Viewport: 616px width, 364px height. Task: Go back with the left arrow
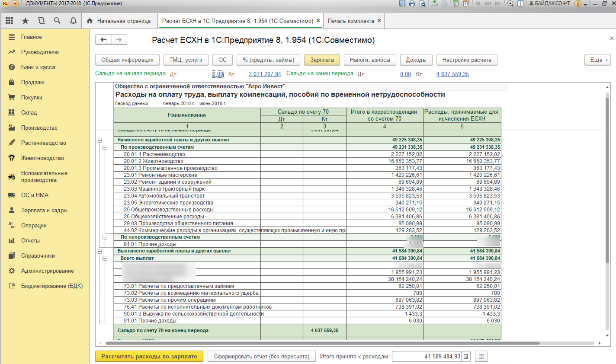[103, 40]
